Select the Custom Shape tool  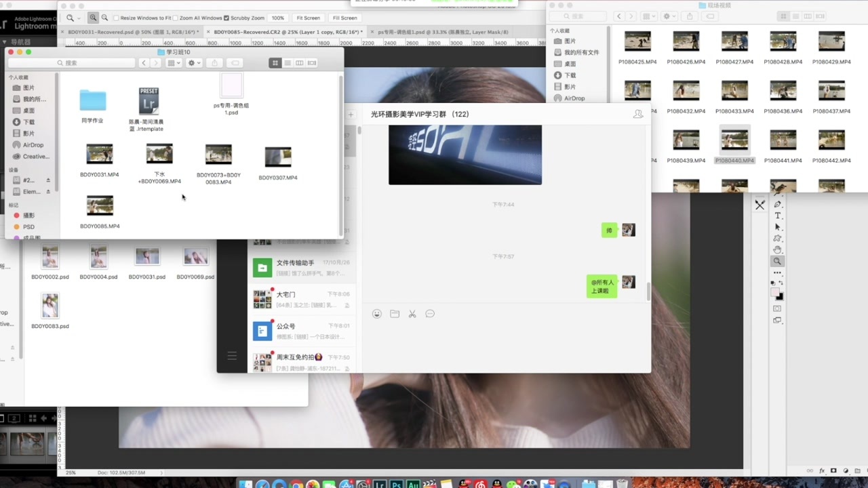778,239
